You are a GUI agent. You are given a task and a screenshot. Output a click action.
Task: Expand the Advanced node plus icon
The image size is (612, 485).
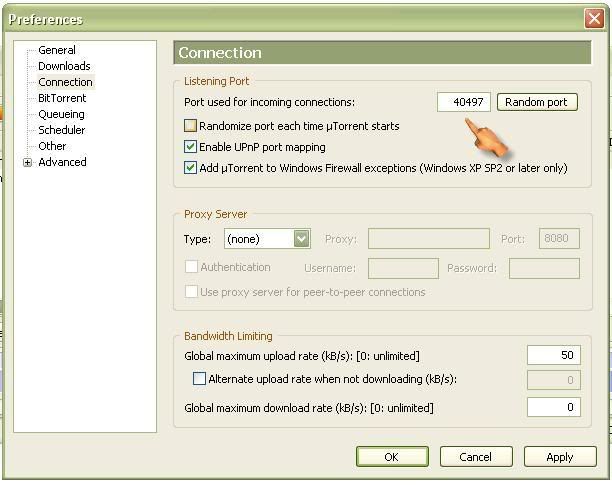27,162
